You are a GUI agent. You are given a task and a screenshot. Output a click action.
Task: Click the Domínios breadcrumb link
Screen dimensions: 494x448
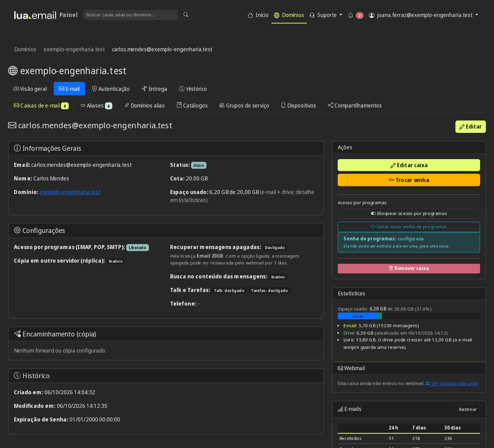25,49
